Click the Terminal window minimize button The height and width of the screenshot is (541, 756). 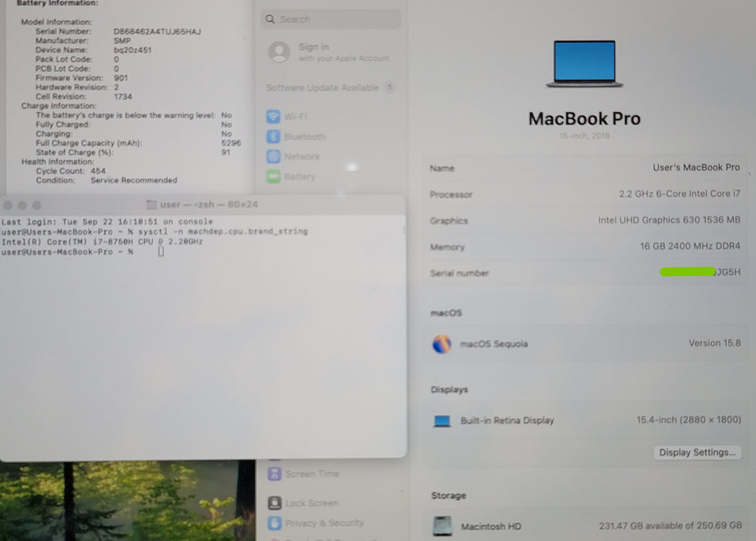[x=22, y=205]
